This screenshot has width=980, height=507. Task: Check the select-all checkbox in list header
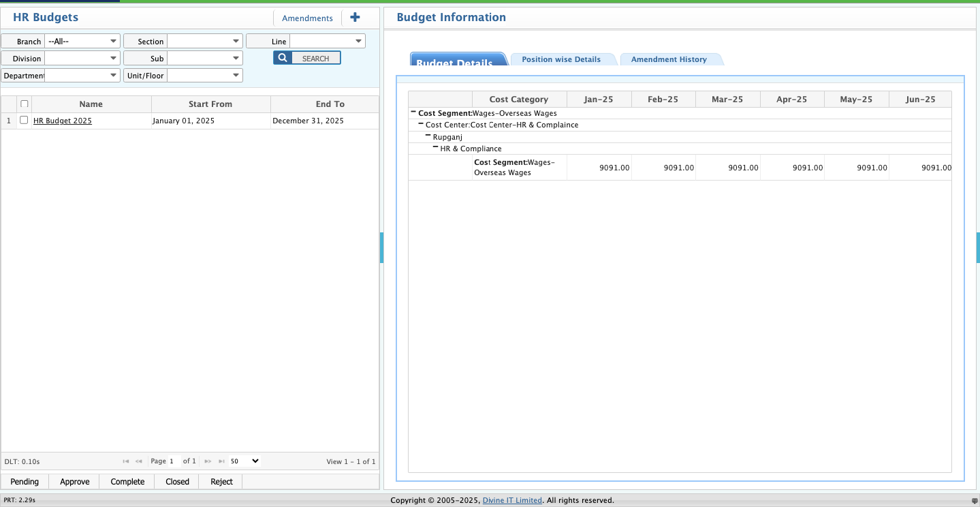coord(24,104)
